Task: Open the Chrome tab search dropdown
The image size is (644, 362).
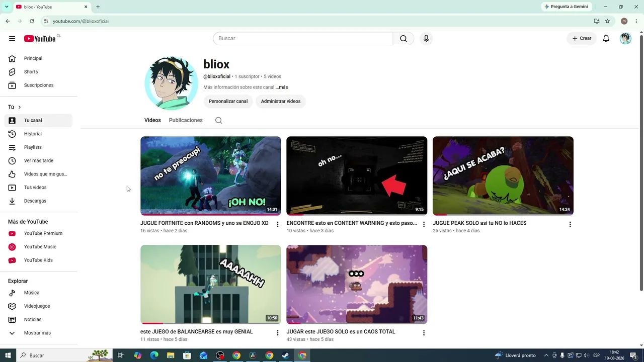Action: 7,7
